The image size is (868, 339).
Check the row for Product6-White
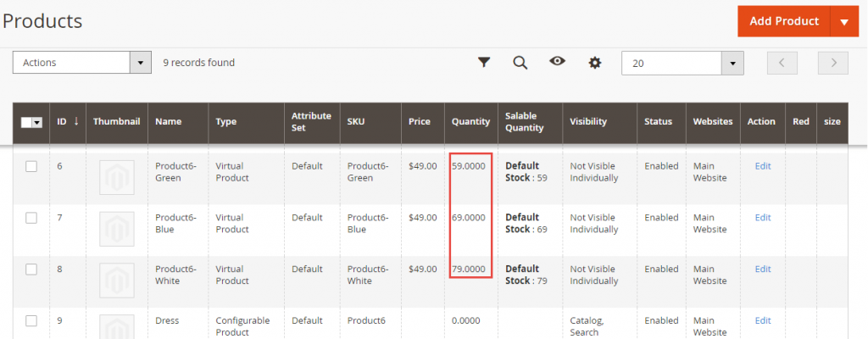coord(31,270)
